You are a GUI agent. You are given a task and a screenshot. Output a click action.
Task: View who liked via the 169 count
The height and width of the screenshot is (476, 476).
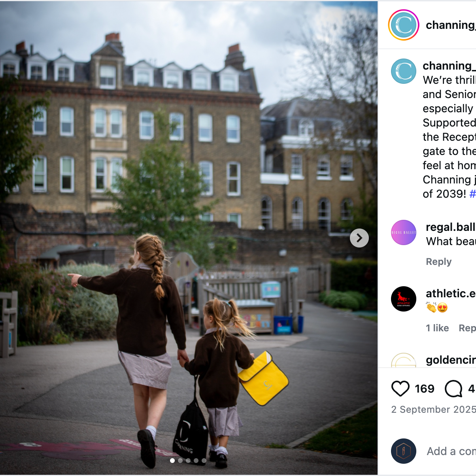[425, 389]
